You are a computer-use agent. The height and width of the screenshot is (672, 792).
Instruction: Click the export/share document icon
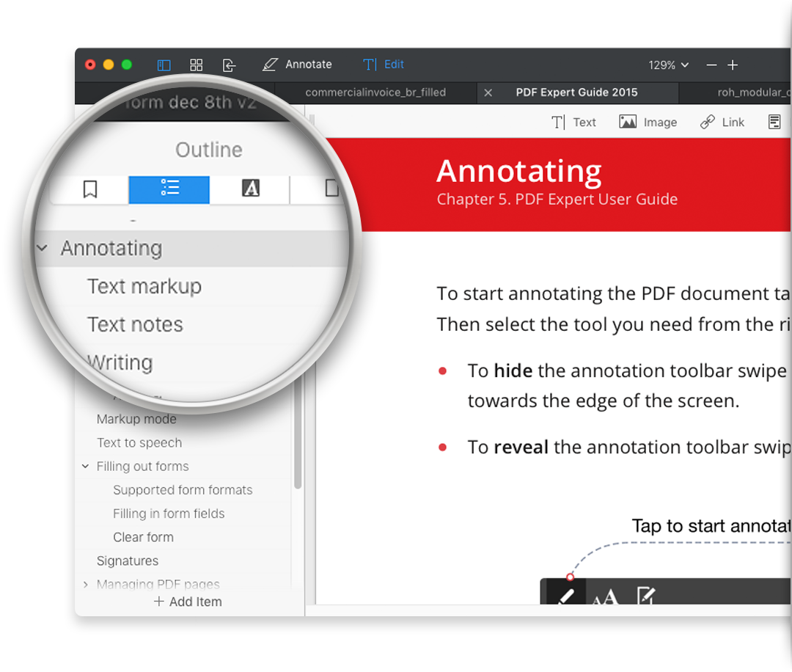[x=229, y=65]
